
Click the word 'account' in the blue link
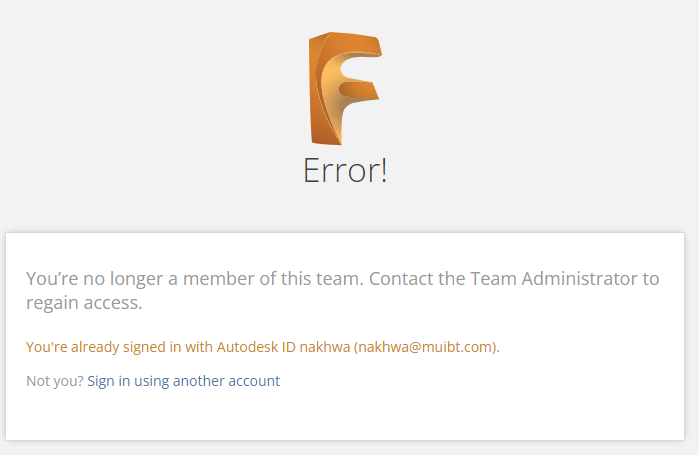point(254,381)
